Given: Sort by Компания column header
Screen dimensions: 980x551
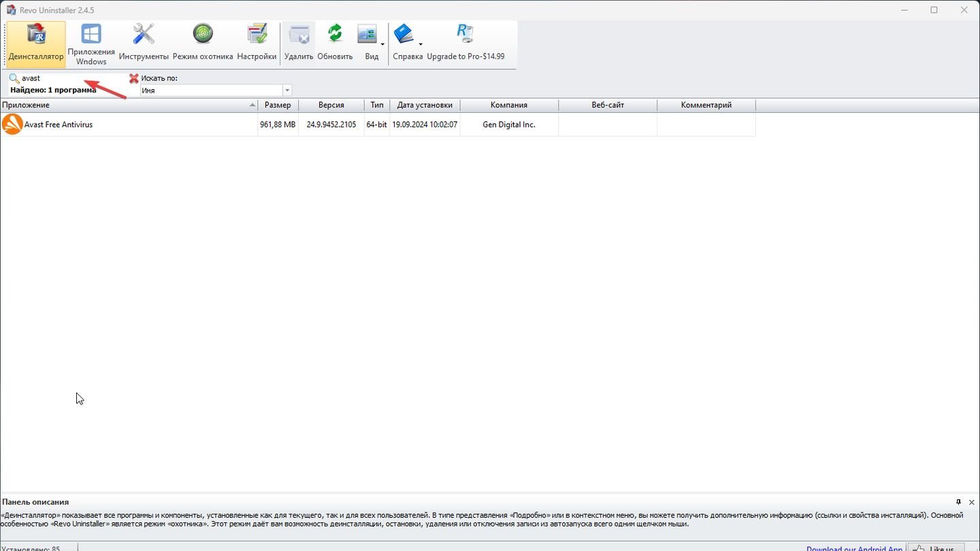Looking at the screenshot, I should (x=509, y=105).
